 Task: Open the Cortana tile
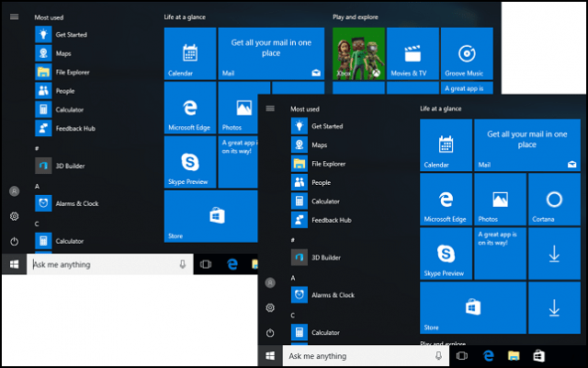click(x=554, y=200)
